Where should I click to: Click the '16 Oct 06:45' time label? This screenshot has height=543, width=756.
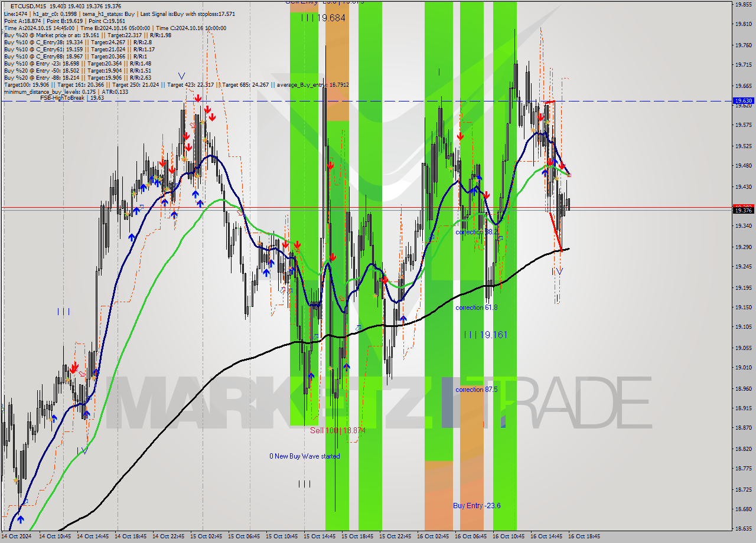470,537
